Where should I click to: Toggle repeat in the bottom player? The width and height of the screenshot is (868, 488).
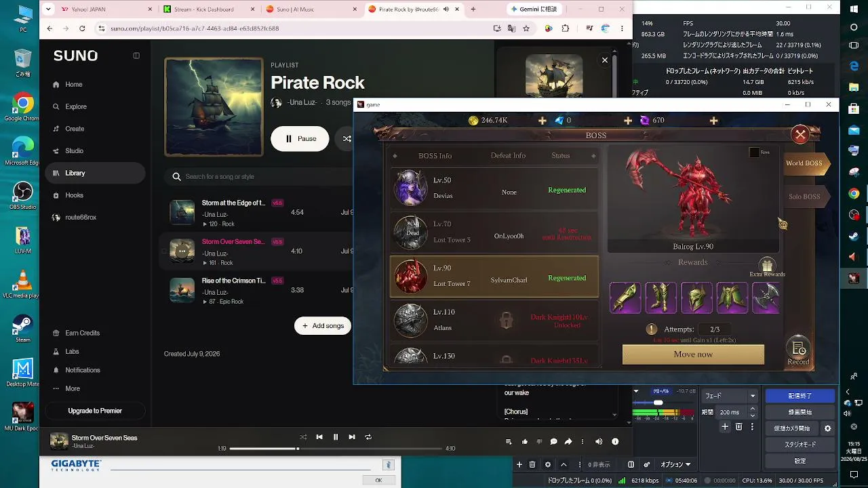click(x=368, y=437)
